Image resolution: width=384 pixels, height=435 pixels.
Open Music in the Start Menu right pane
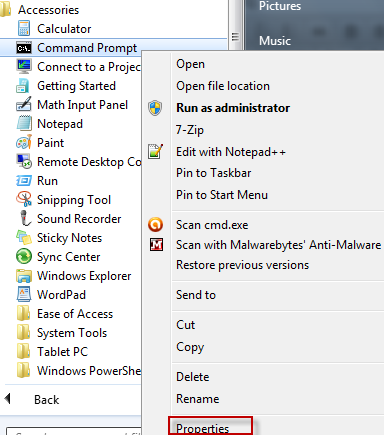(275, 41)
